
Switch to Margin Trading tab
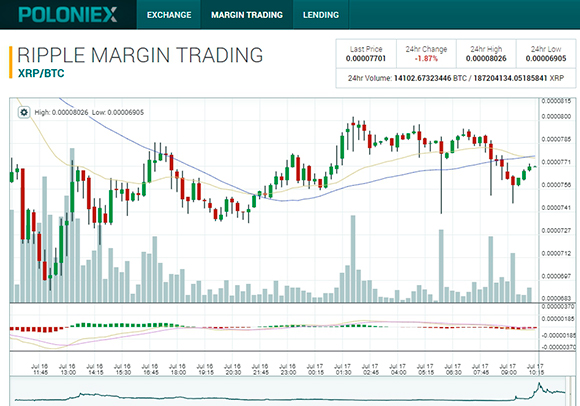[247, 15]
